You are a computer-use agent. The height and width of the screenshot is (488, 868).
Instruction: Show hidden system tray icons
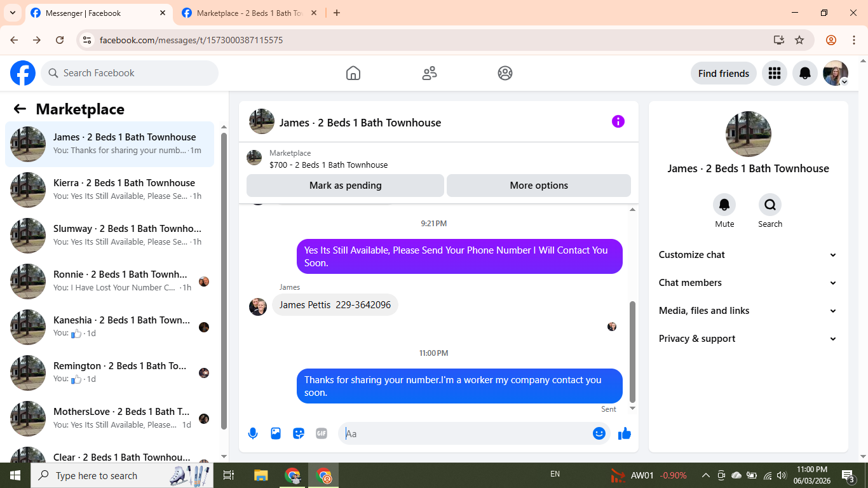706,475
